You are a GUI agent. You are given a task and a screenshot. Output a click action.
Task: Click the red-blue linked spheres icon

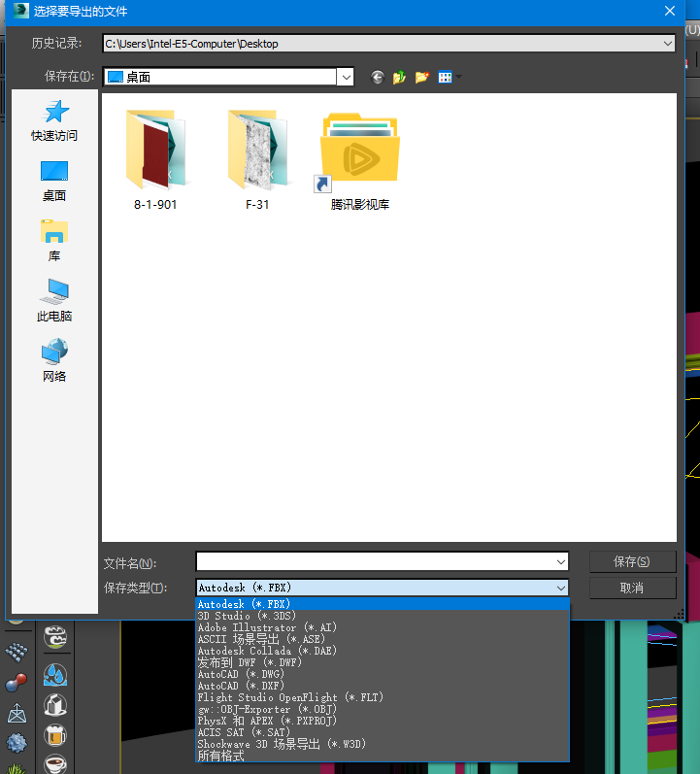(17, 683)
